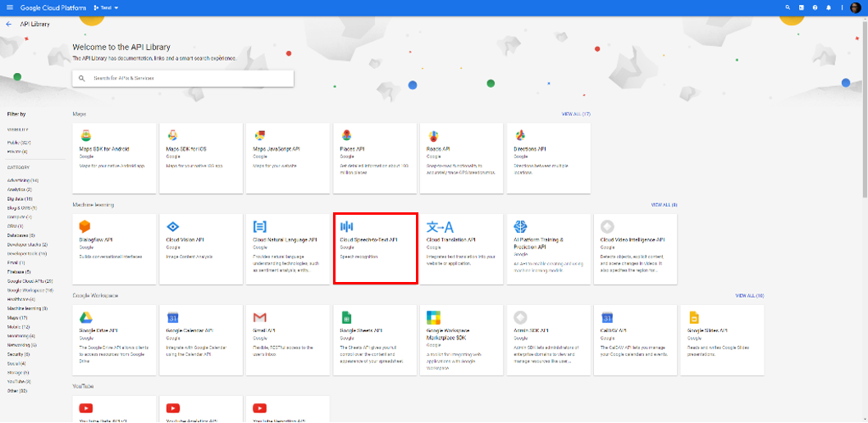Filter visibility by Private
Image resolution: width=868 pixels, height=423 pixels.
coord(17,152)
